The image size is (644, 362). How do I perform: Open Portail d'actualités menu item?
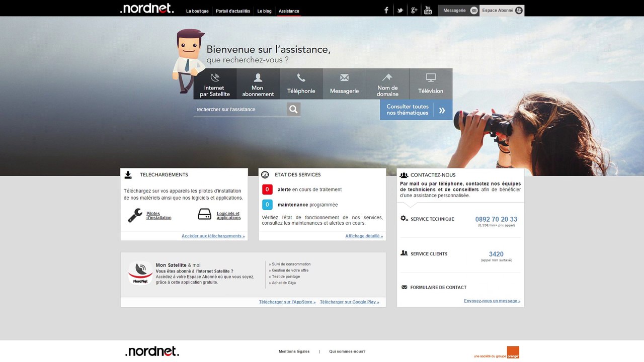tap(233, 11)
